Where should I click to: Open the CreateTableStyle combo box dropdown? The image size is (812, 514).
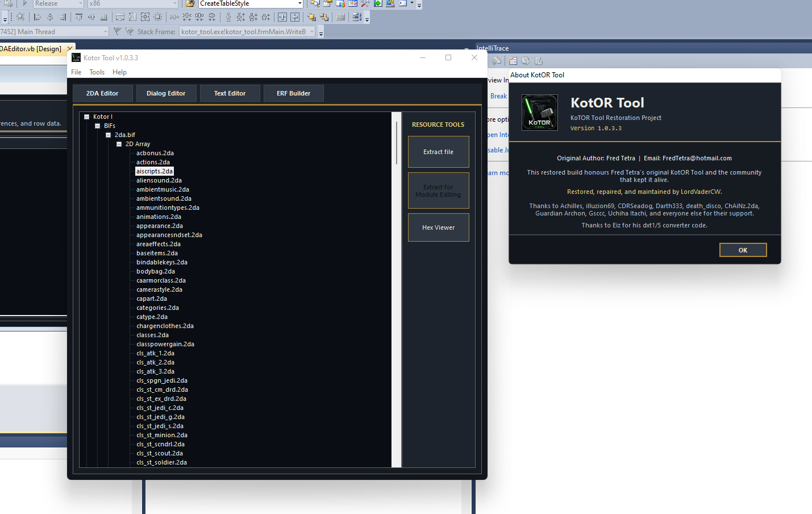(x=300, y=3)
